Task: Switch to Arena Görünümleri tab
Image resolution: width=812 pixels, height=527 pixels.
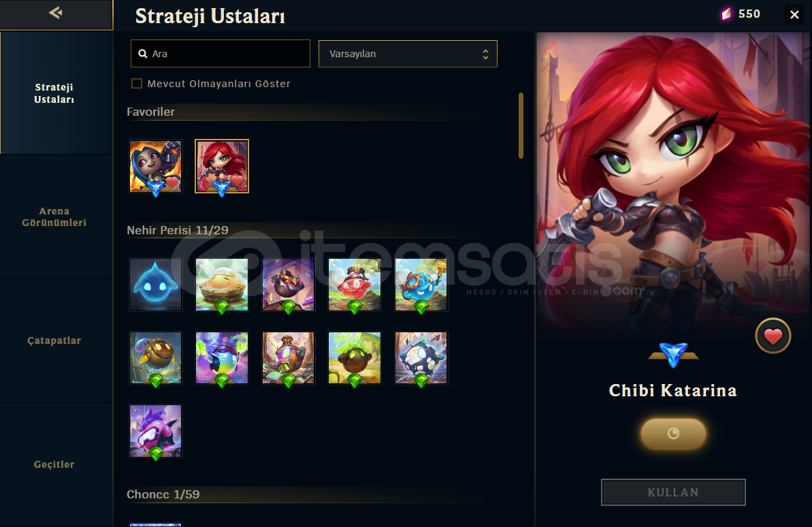Action: pos(54,217)
